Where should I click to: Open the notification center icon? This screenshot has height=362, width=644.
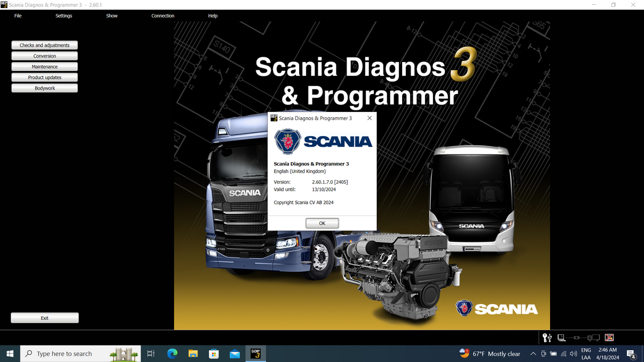point(631,354)
